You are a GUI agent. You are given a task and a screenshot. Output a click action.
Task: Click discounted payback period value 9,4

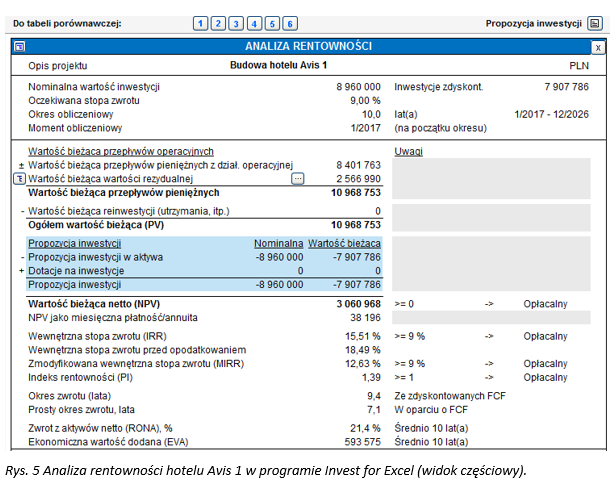click(374, 396)
